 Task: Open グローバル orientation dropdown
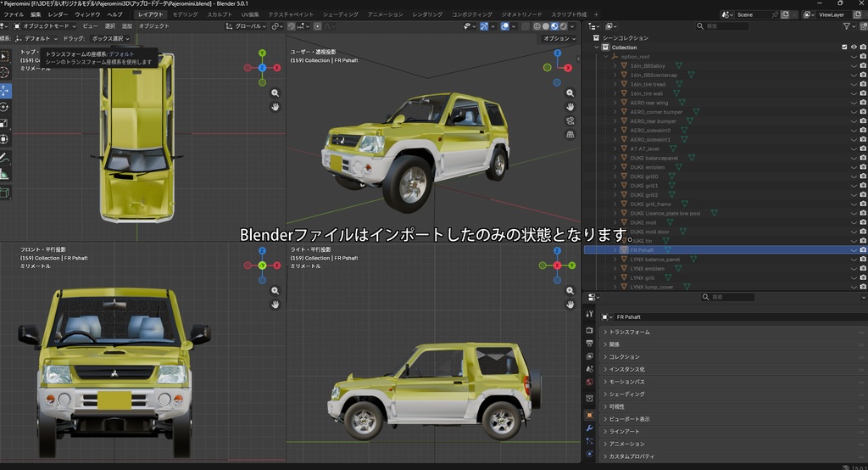tap(247, 26)
